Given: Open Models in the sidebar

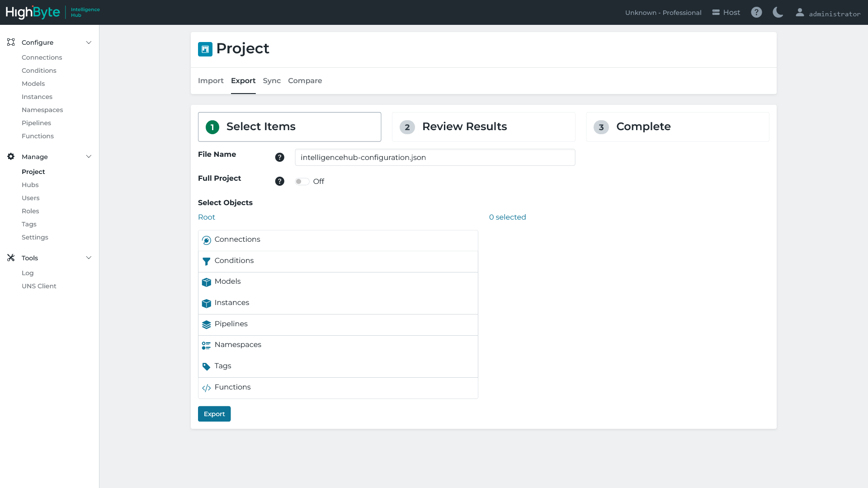Looking at the screenshot, I should (33, 84).
